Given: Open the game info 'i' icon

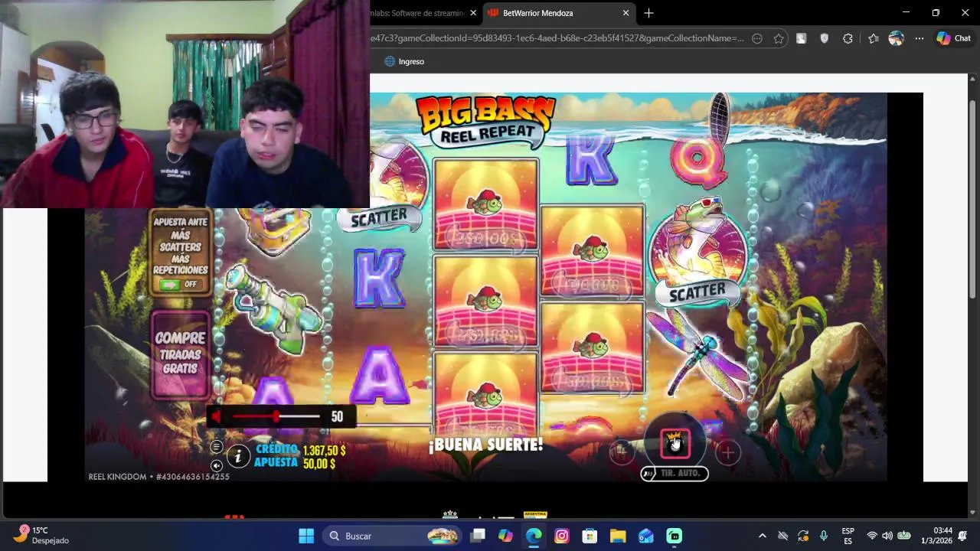Looking at the screenshot, I should tap(238, 456).
